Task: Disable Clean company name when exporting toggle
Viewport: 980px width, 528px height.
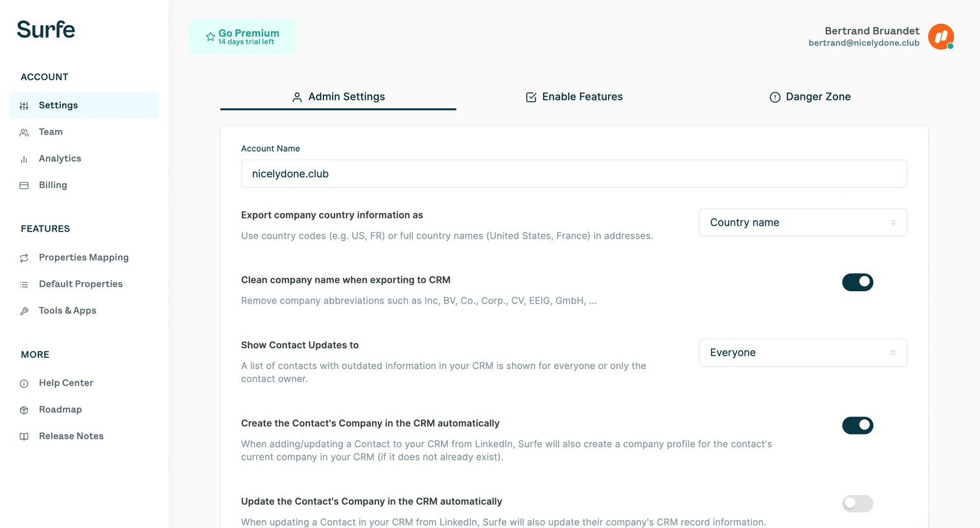Action: tap(857, 282)
